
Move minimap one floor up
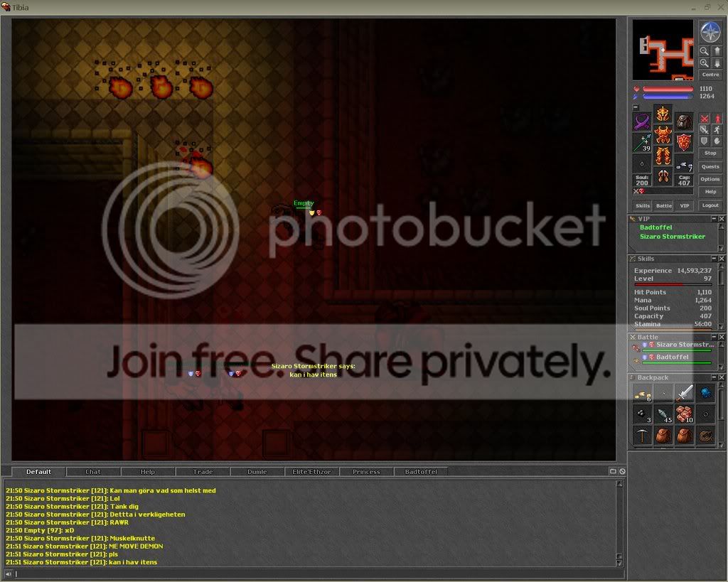pos(717,51)
